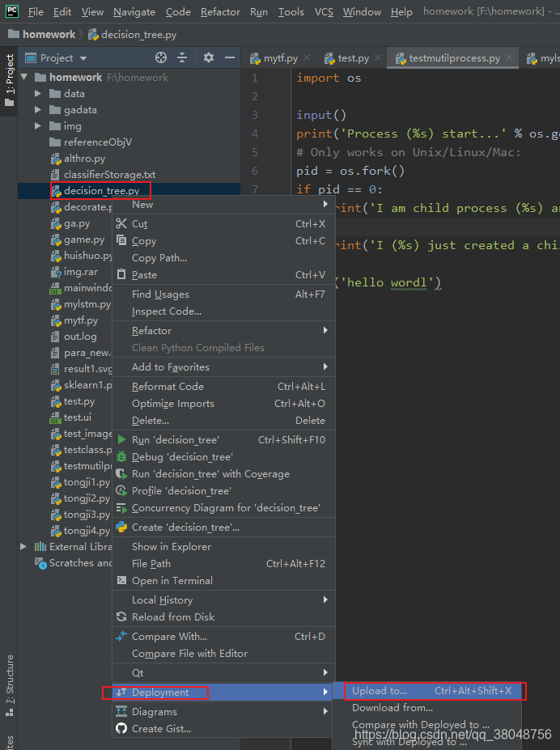Click the Select Opened File target icon
Viewport: 560px width, 750px height.
pos(160,57)
